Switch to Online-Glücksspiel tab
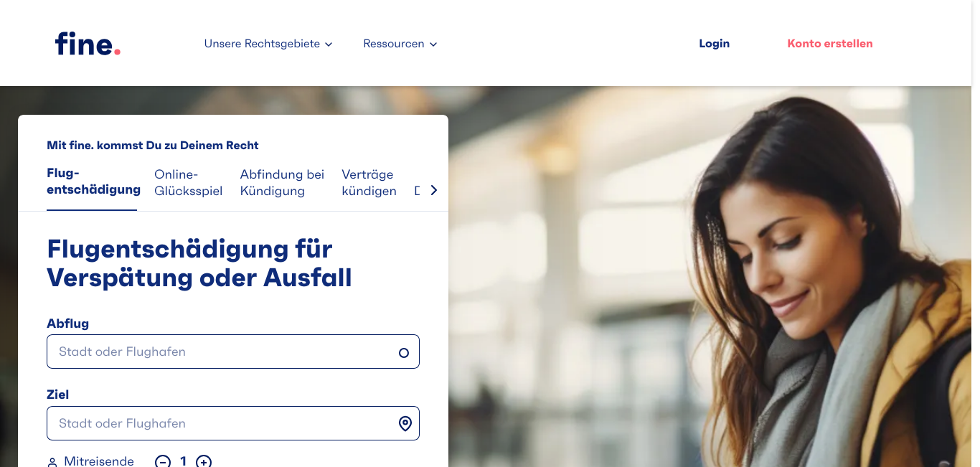980x467 pixels. point(189,183)
